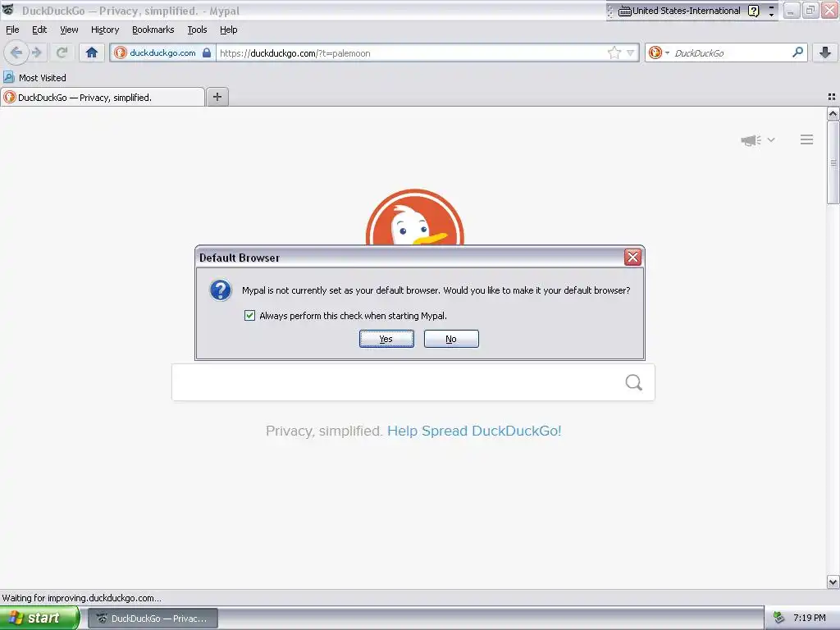The width and height of the screenshot is (840, 630).
Task: Click the Mypal raccoon title bar icon
Action: [x=8, y=10]
